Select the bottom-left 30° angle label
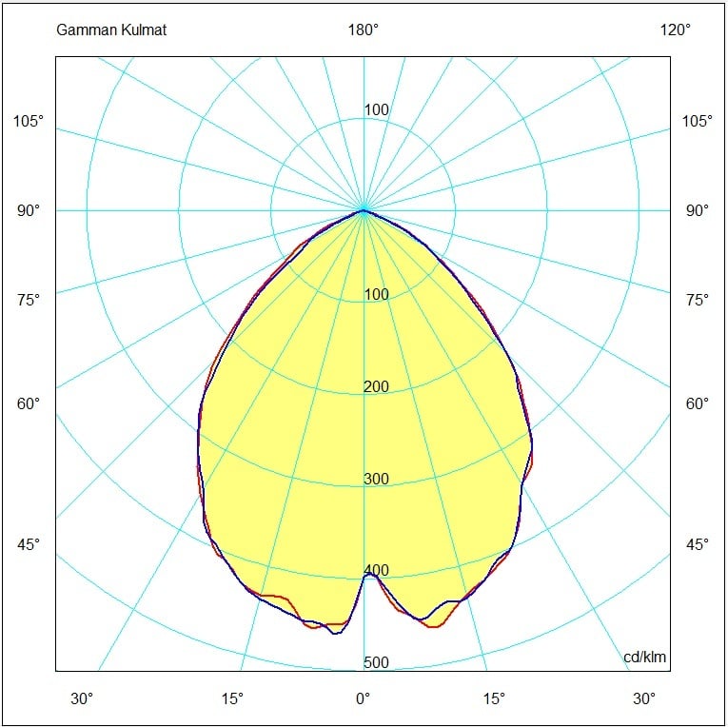Image resolution: width=728 pixels, height=727 pixels. click(x=82, y=698)
